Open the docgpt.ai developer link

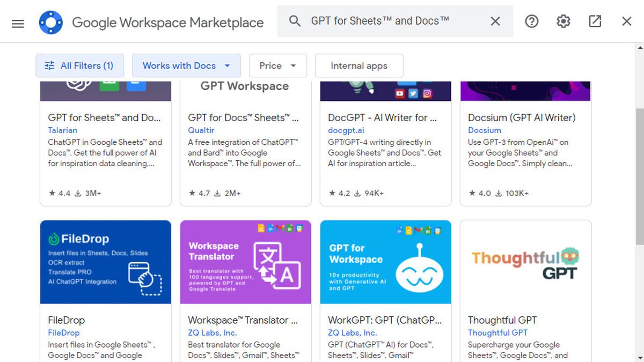point(346,130)
